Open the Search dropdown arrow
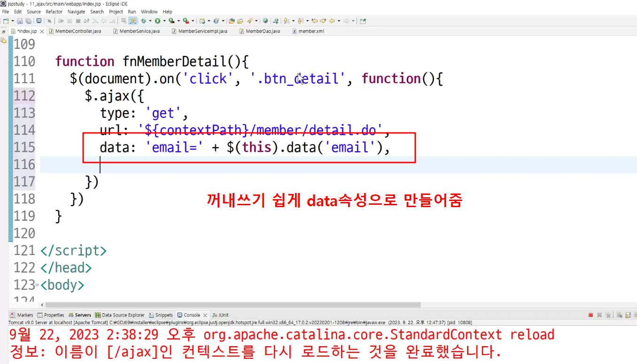Screen dimensions: 637x364 tap(256, 21)
